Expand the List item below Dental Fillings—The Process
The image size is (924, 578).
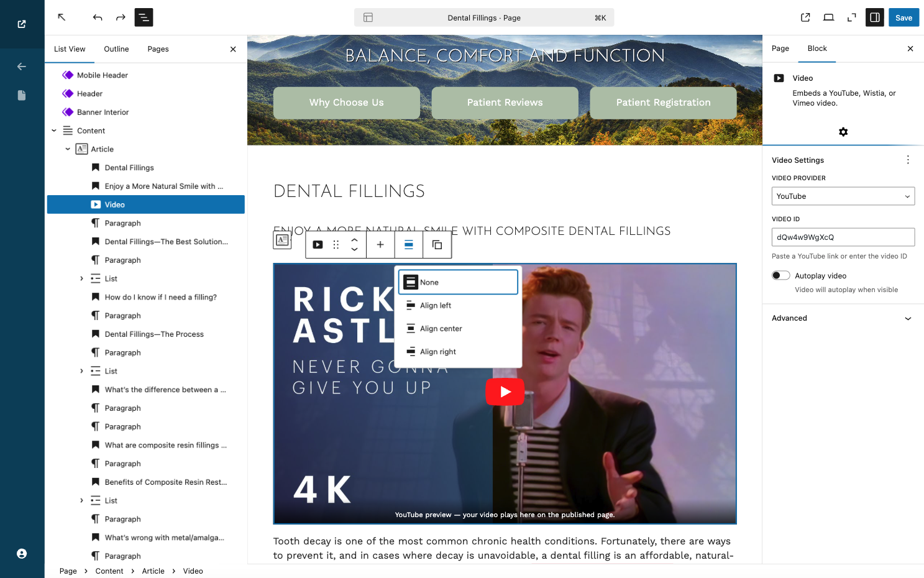coord(81,371)
